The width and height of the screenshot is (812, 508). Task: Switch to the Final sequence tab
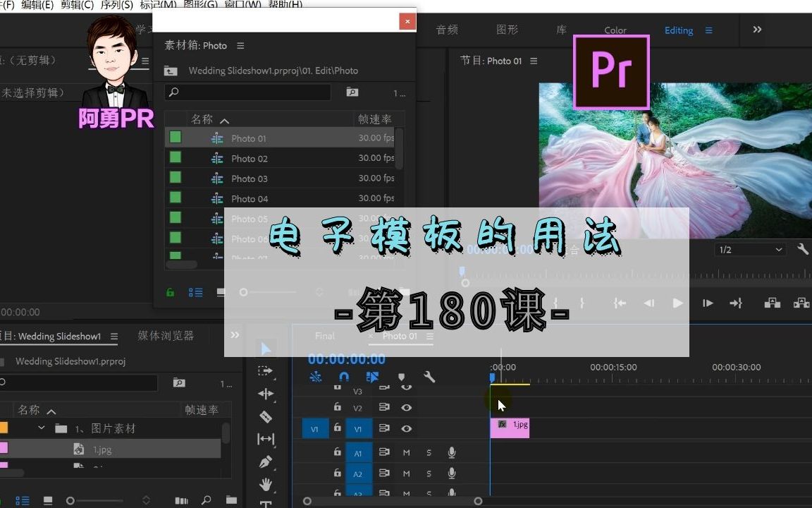[324, 336]
